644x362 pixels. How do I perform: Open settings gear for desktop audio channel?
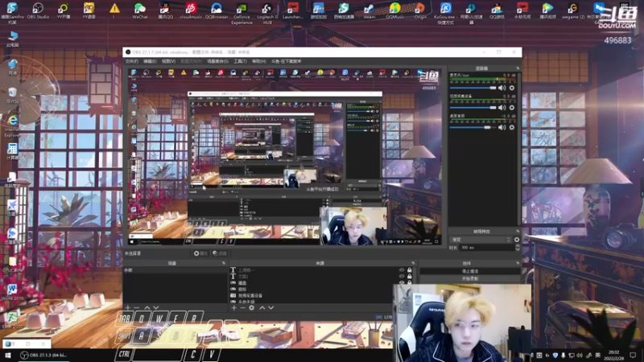pos(512,127)
